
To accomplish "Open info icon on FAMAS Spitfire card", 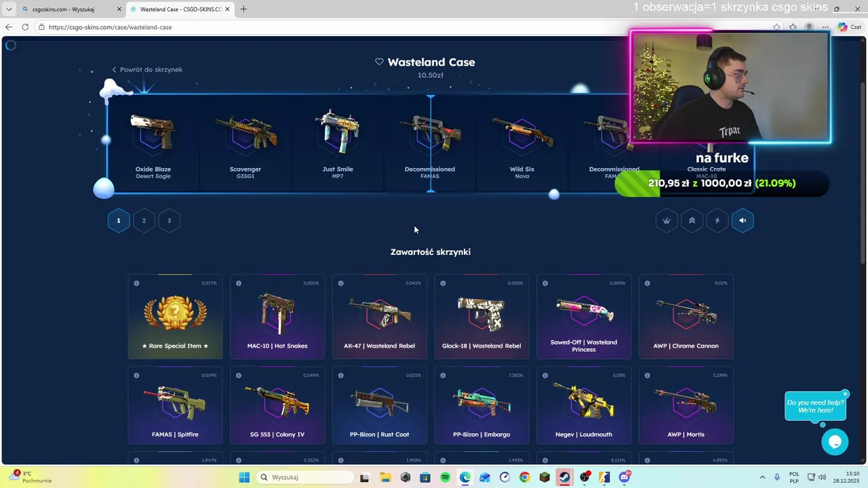I will point(136,375).
